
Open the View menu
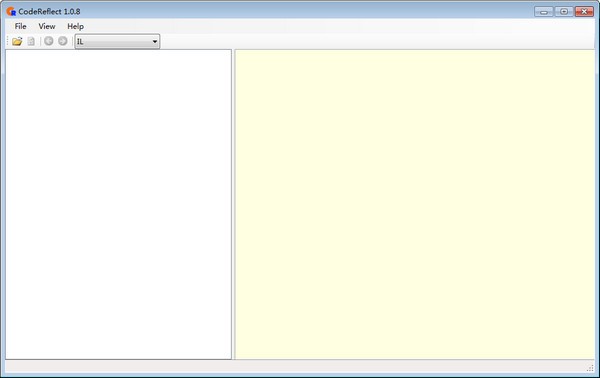pos(47,26)
